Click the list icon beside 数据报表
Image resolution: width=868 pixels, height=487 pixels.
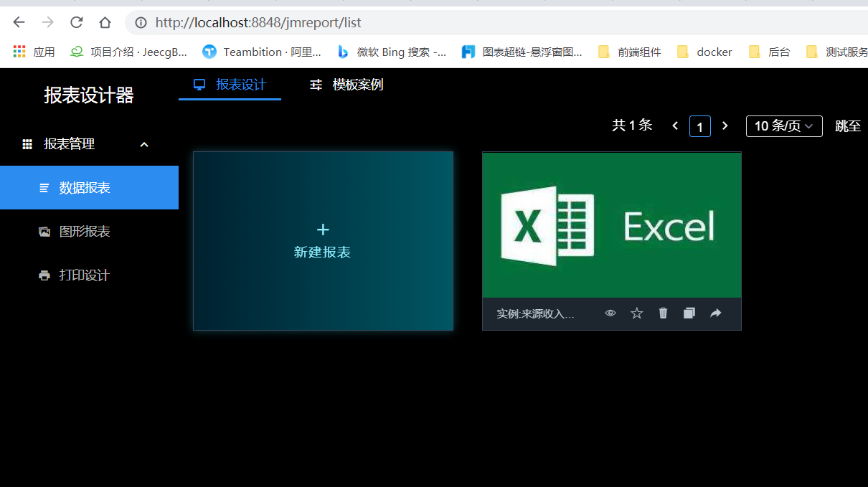point(44,188)
